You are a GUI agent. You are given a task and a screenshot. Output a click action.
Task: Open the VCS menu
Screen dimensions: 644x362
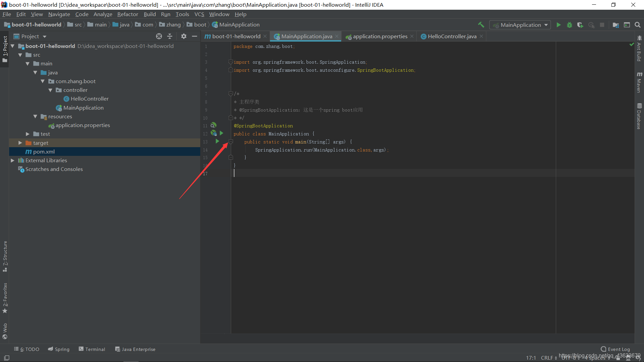pyautogui.click(x=199, y=14)
